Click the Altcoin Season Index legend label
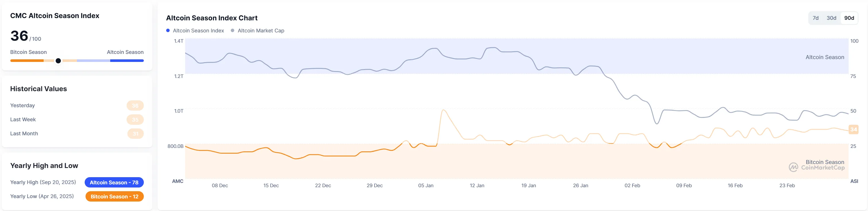The image size is (868, 211). point(198,31)
